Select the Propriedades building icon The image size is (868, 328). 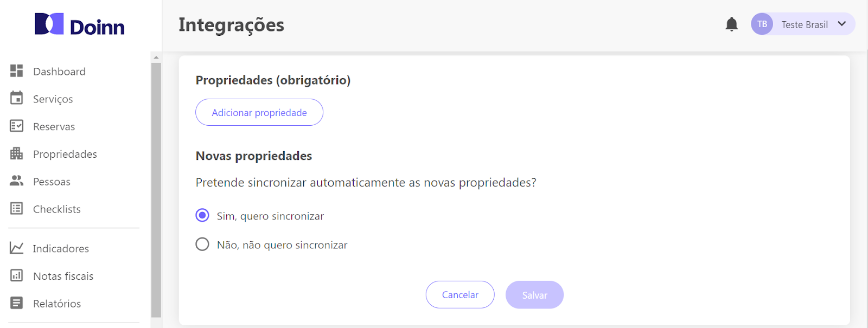[17, 153]
